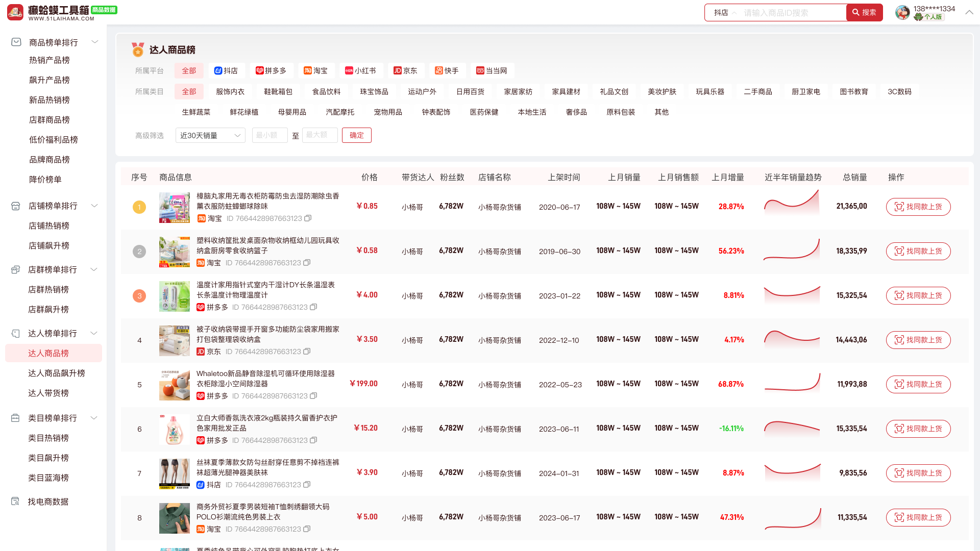Screen dimensions: 980x551
Task: Filter platform by 京东 icon
Action: (x=398, y=71)
